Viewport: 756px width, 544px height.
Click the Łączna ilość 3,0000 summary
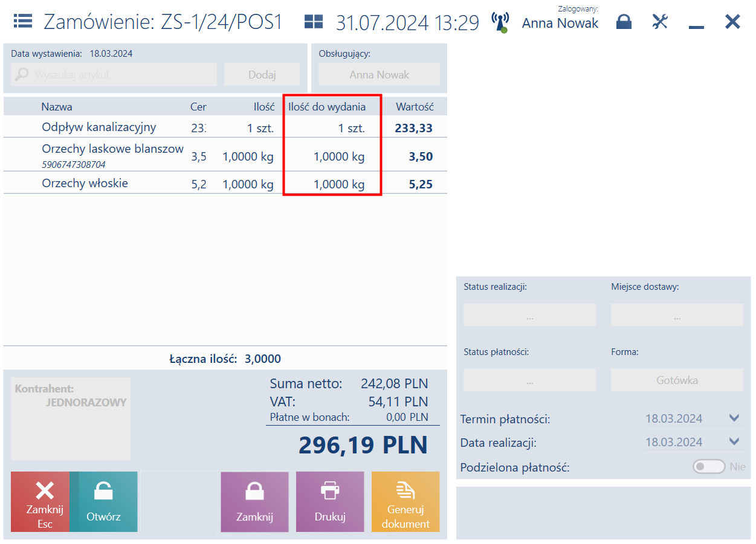click(225, 359)
